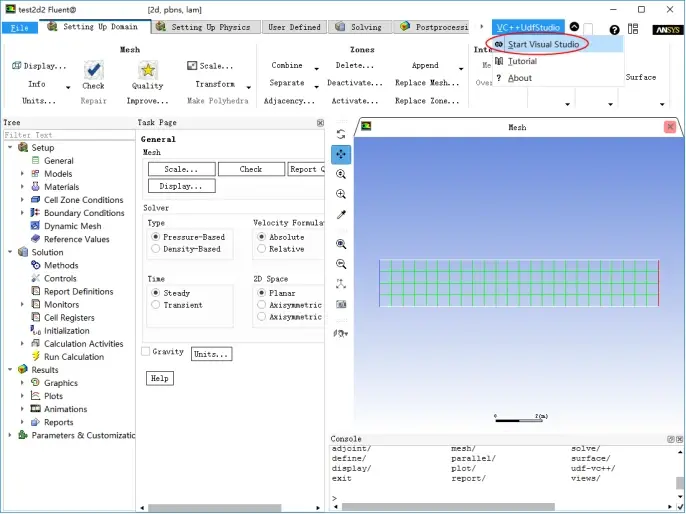Image resolution: width=686 pixels, height=514 pixels.
Task: Open Methods under Solution
Action: (x=61, y=265)
